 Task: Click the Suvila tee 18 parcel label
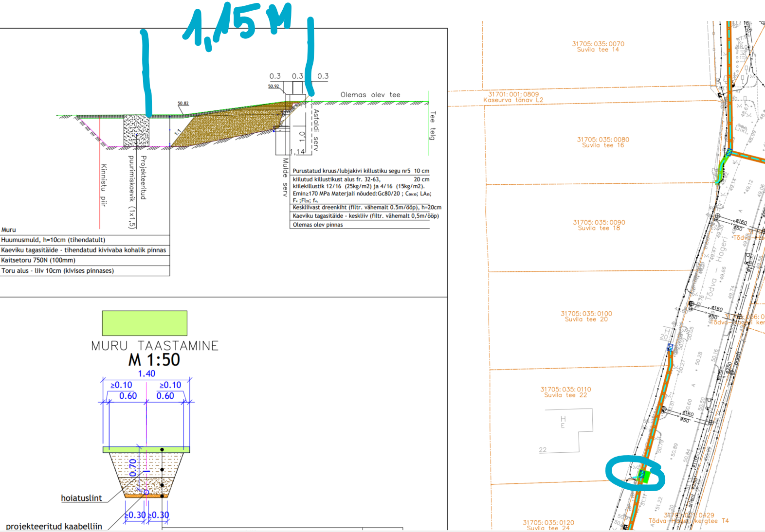click(599, 225)
